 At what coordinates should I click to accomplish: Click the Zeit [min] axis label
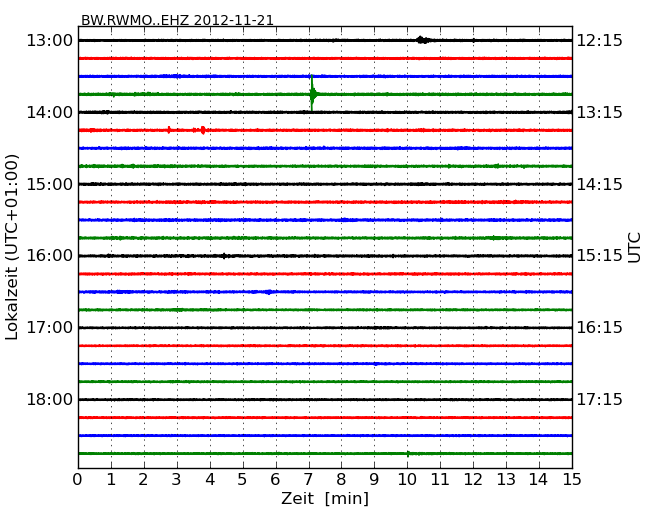click(325, 498)
